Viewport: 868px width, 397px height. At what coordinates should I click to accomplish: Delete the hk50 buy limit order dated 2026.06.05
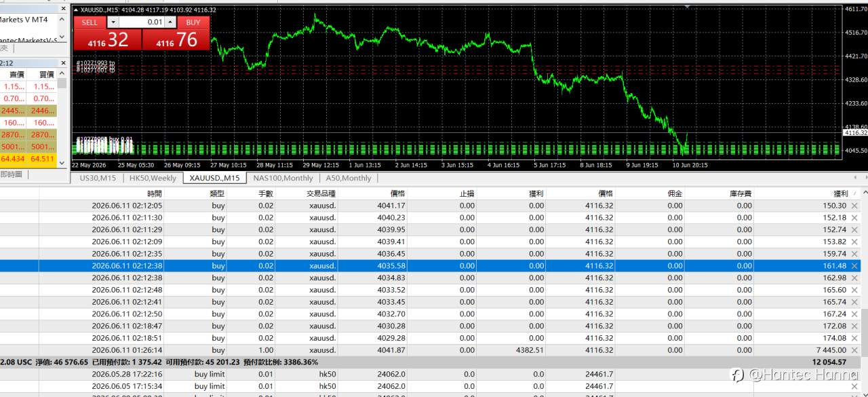click(x=854, y=386)
